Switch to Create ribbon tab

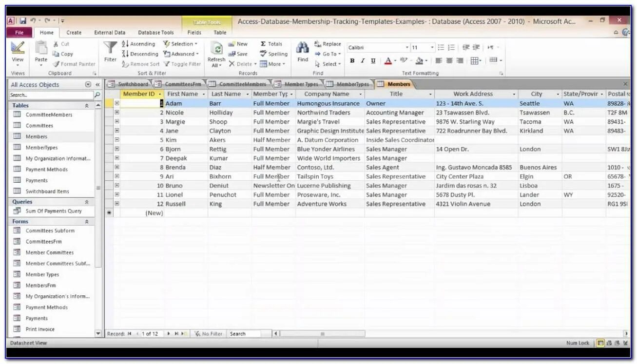[74, 33]
